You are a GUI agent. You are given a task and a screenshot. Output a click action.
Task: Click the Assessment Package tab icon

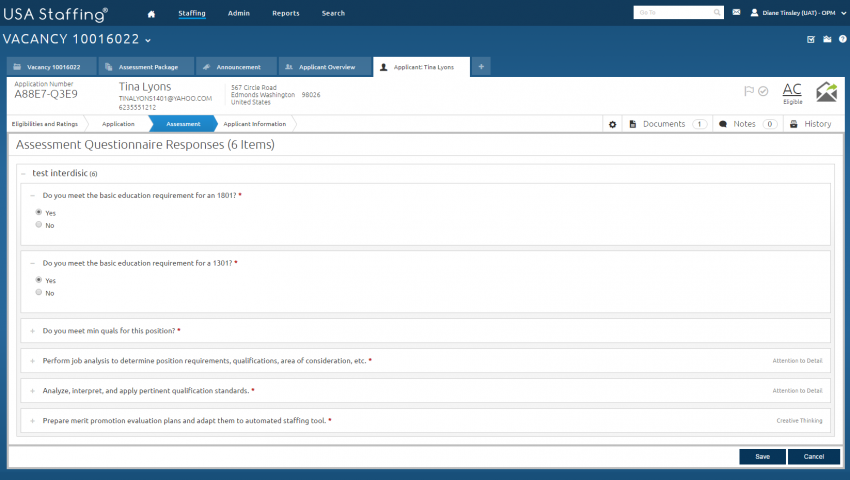point(108,67)
